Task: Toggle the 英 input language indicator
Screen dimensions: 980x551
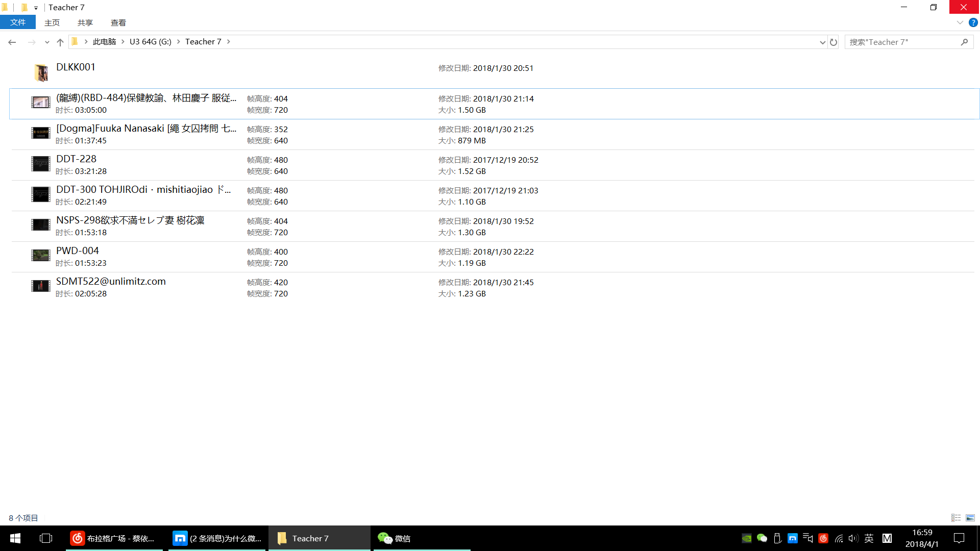Action: (869, 538)
